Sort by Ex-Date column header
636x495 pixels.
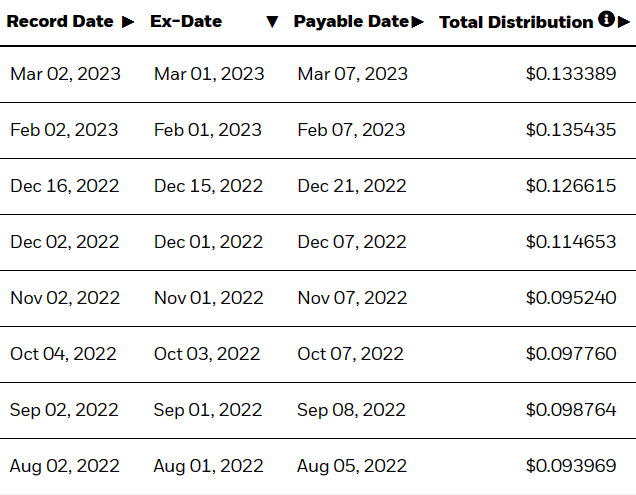click(x=186, y=22)
